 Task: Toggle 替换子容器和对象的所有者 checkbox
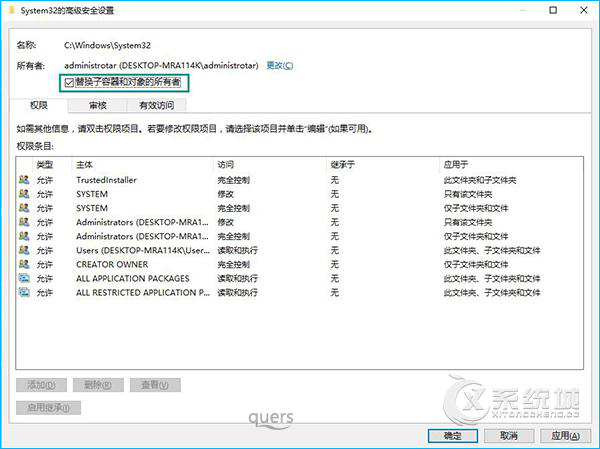69,82
